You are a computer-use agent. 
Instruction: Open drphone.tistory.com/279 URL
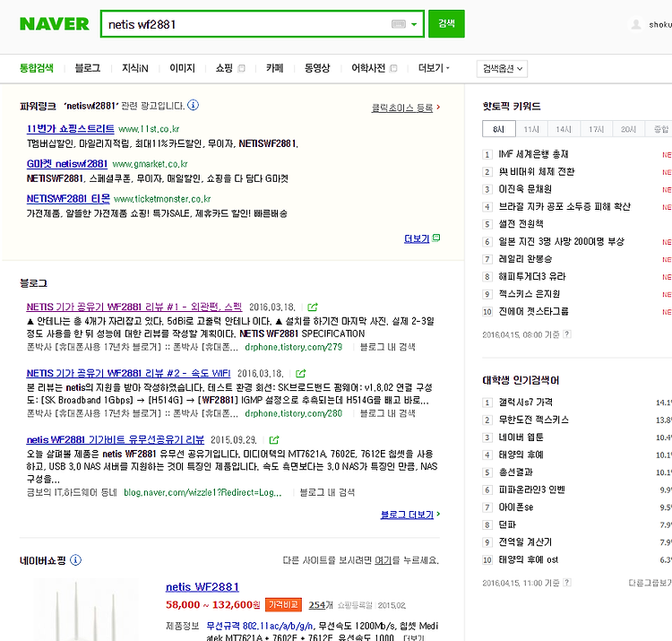[294, 347]
